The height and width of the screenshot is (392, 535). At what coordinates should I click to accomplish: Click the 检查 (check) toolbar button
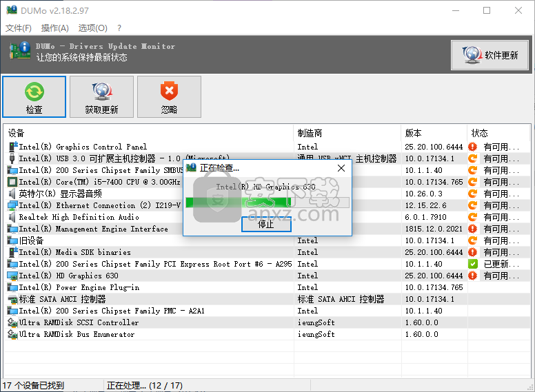coord(34,97)
